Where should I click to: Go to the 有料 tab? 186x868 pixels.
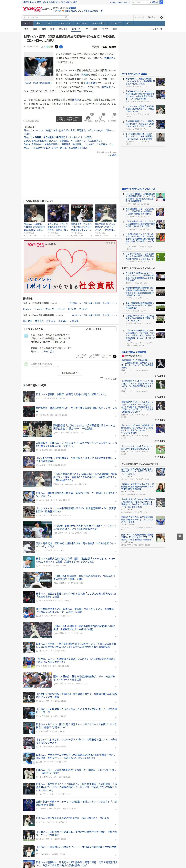[x=128, y=24]
